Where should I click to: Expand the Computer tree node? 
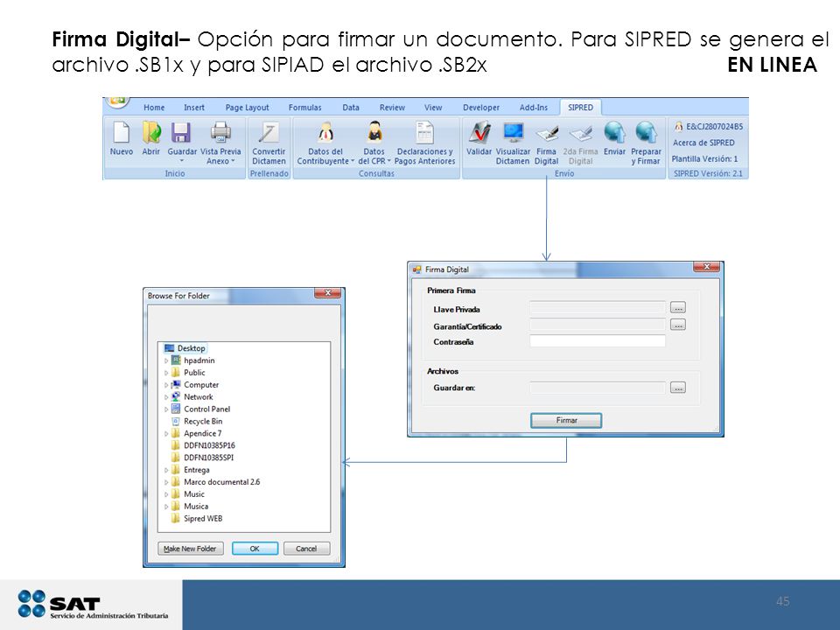tap(166, 385)
